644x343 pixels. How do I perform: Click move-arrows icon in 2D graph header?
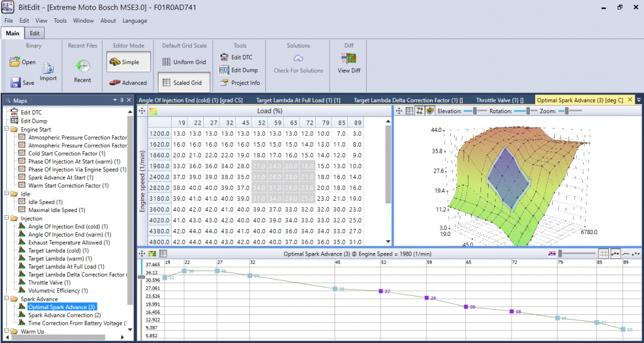pyautogui.click(x=142, y=254)
